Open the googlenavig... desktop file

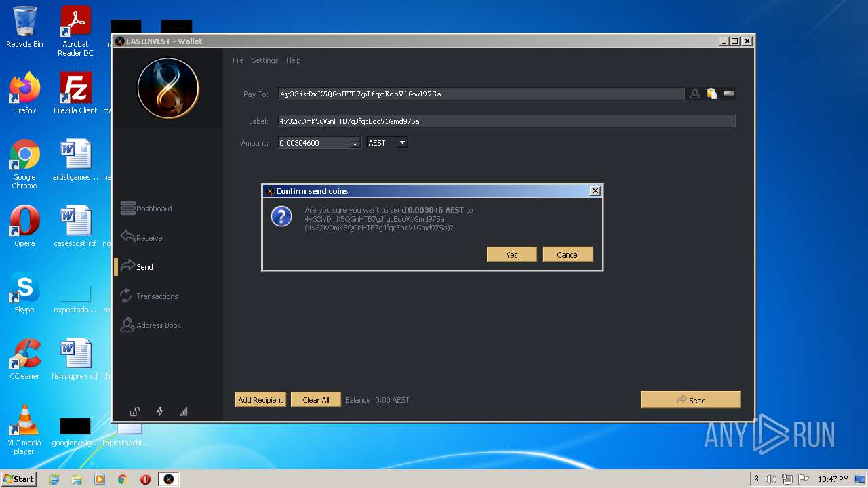[x=75, y=432]
